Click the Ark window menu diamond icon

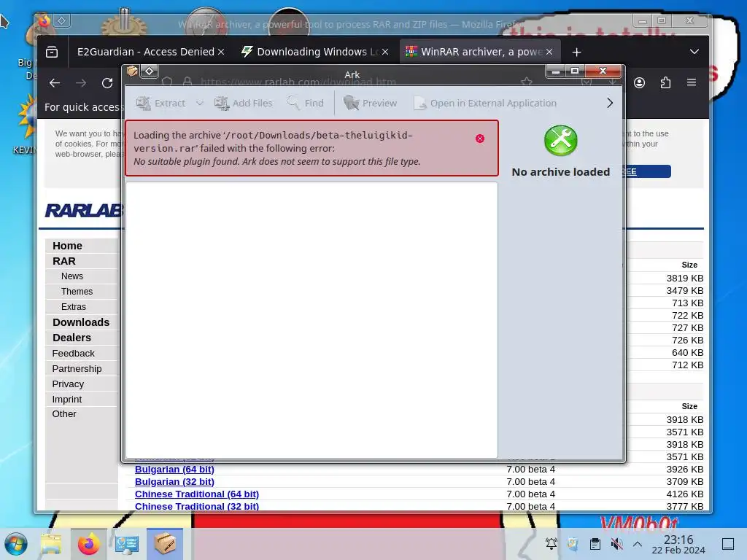pos(149,71)
